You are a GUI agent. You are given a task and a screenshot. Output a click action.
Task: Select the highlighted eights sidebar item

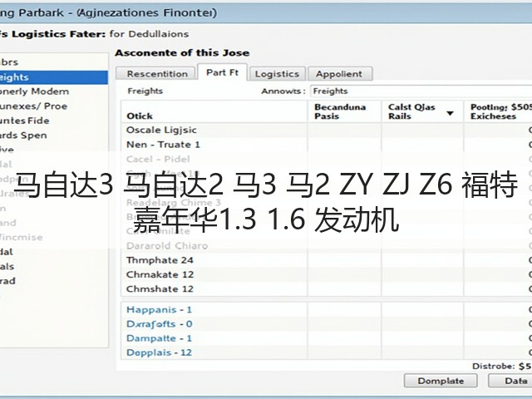point(53,77)
